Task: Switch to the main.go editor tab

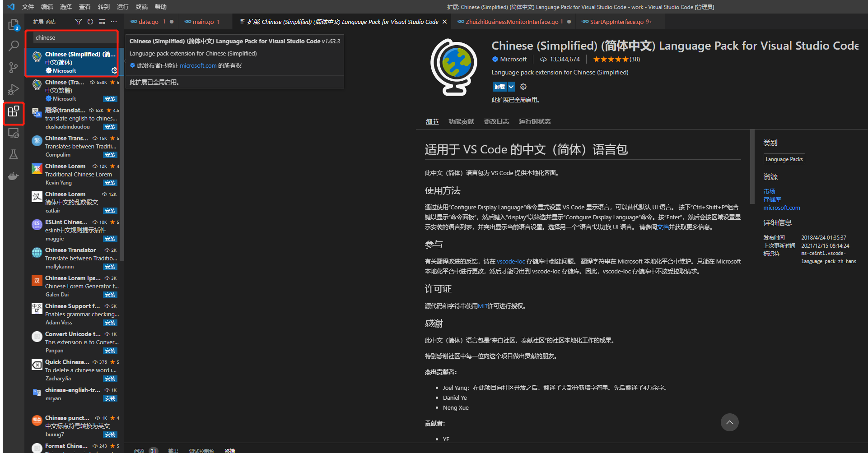Action: [x=205, y=22]
